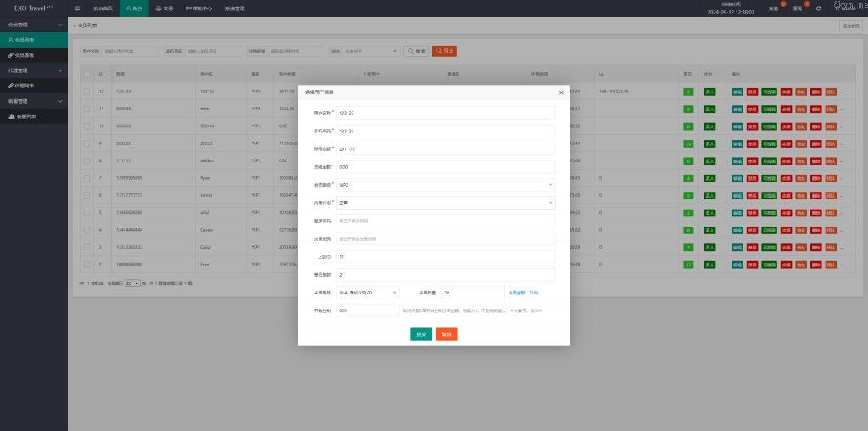Viewport: 868px width, 431px height.
Task: Click the orange 导出 export button
Action: pyautogui.click(x=444, y=51)
